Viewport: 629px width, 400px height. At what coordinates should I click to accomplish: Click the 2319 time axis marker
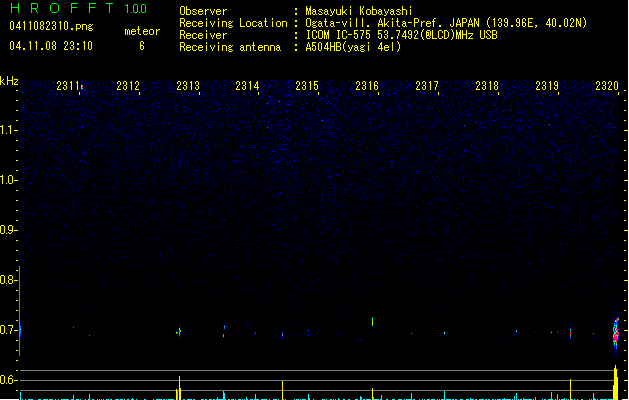[x=547, y=86]
